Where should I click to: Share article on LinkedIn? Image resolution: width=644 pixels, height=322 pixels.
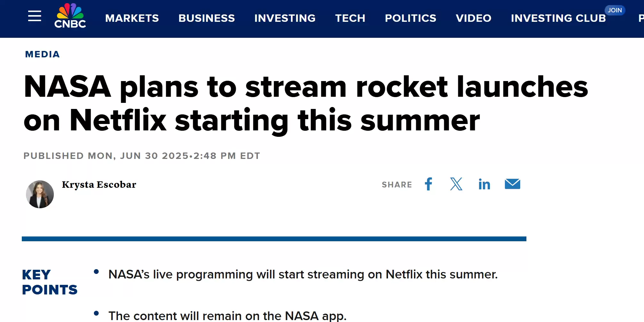[x=484, y=184]
